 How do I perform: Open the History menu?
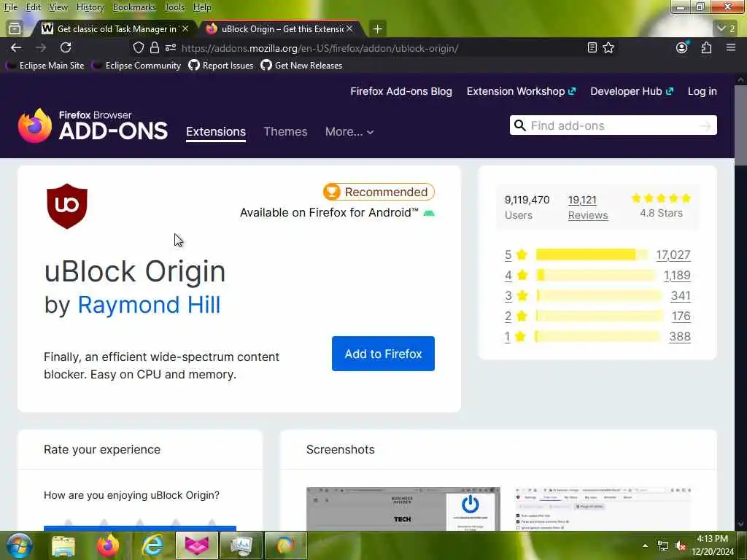point(90,7)
